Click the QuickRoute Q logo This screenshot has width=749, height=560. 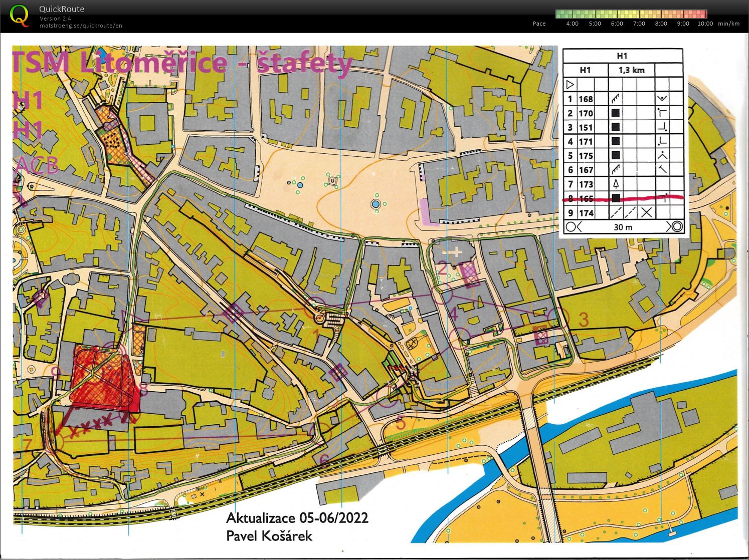[20, 15]
